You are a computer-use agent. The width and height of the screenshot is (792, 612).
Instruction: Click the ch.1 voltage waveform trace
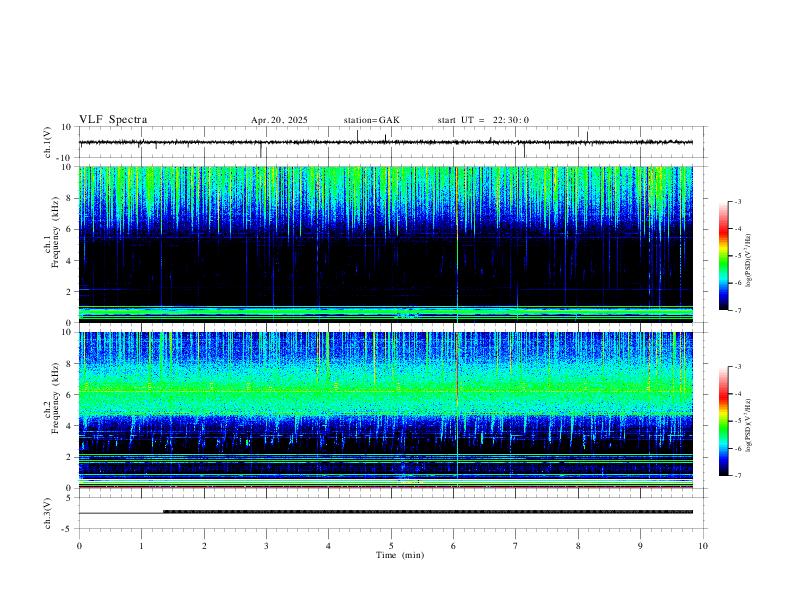pyautogui.click(x=385, y=142)
